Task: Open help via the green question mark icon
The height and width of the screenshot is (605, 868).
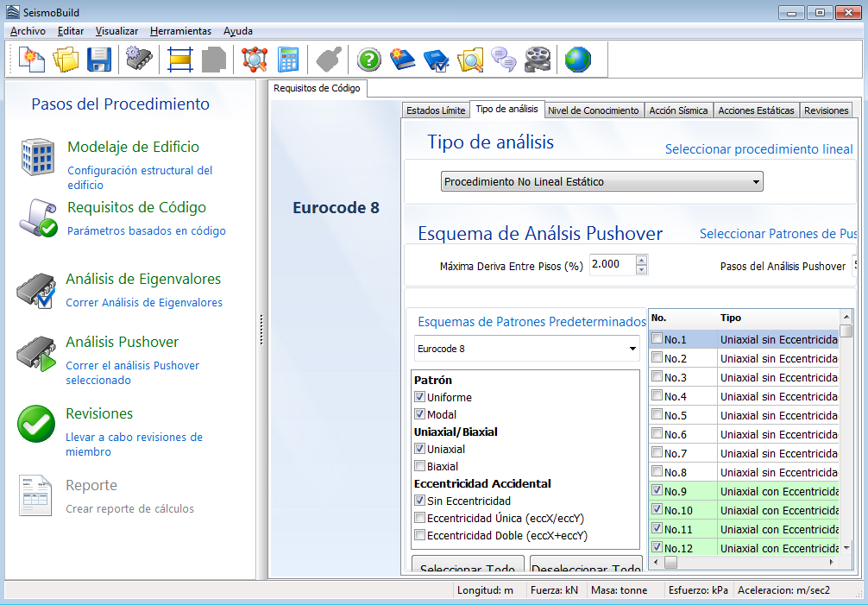Action: coord(369,60)
